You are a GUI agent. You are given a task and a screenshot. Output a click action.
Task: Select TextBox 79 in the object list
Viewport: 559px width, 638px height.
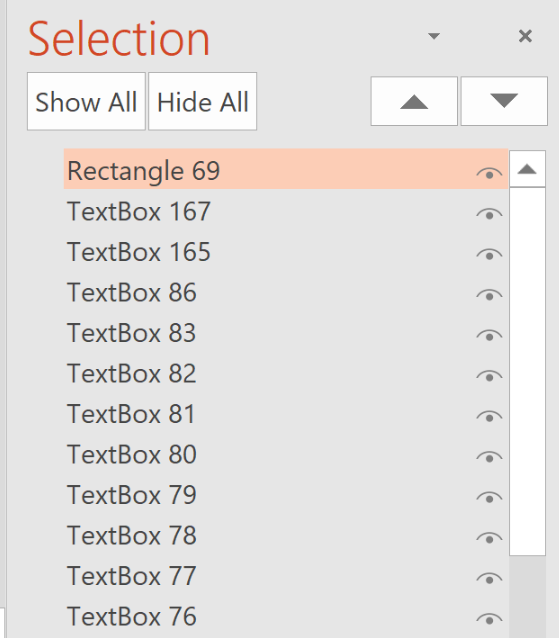pyautogui.click(x=286, y=495)
